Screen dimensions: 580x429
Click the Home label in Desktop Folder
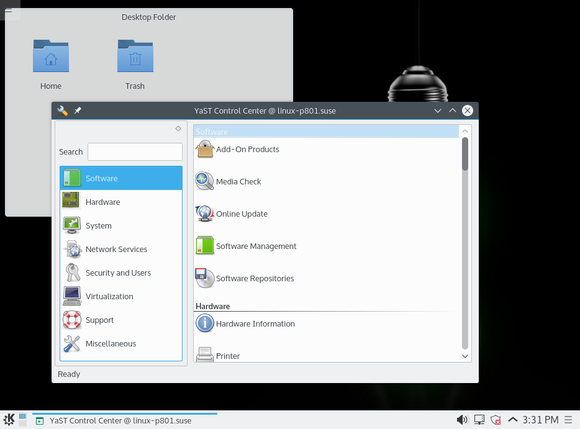tap(51, 86)
